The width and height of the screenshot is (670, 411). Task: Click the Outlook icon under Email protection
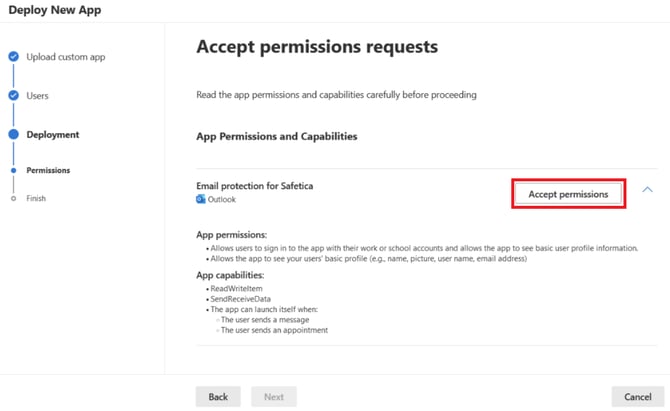click(x=201, y=199)
